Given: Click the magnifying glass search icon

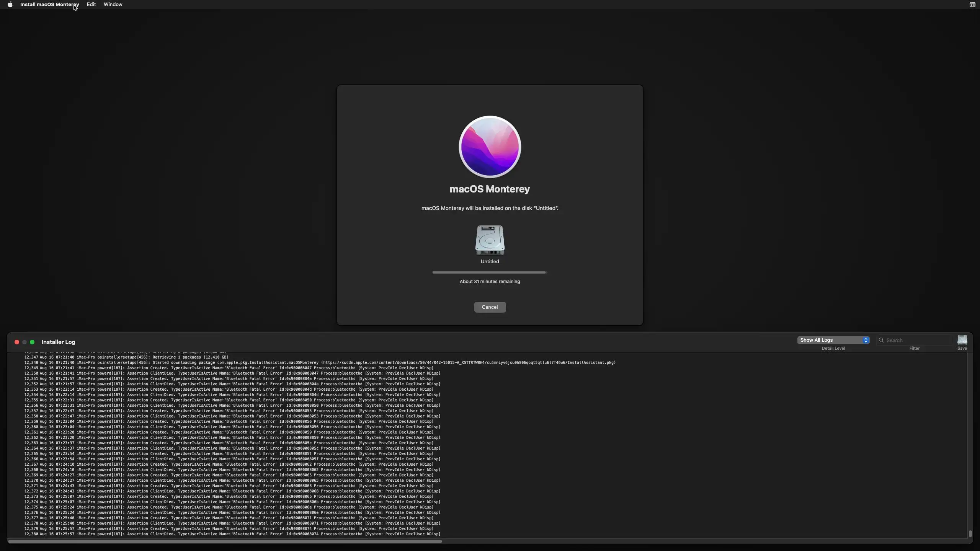Looking at the screenshot, I should tap(881, 340).
